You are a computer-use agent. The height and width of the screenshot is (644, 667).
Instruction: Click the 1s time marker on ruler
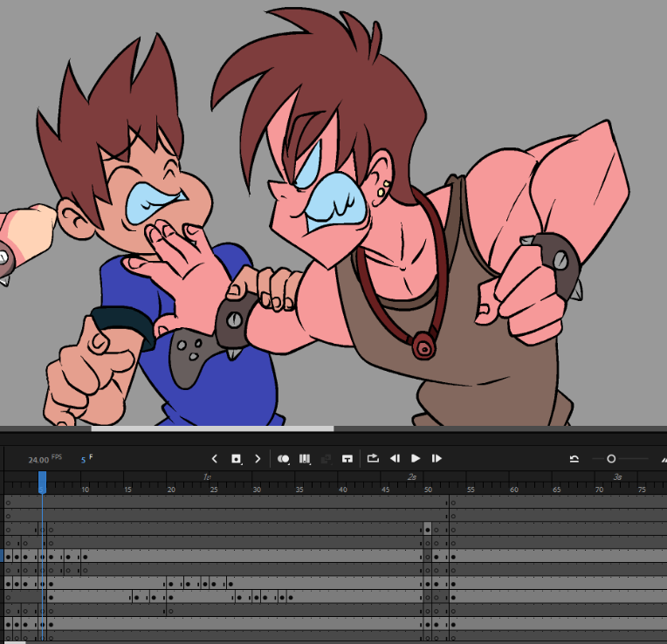point(207,477)
